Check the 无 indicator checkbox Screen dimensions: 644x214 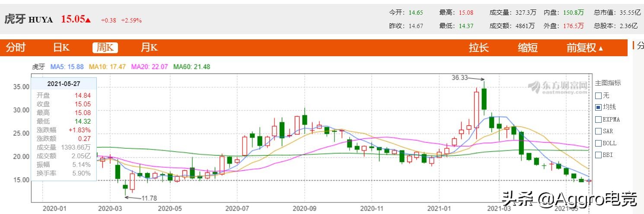(598, 95)
